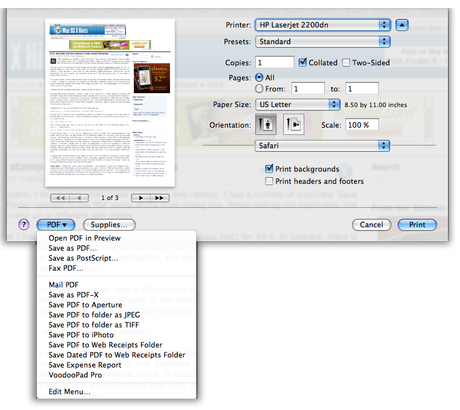The width and height of the screenshot is (460, 410).
Task: Open the Presets dropdown
Action: (x=323, y=42)
